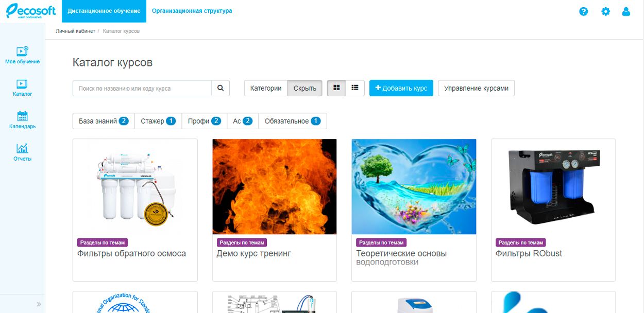Click the search magnifier button
The width and height of the screenshot is (644, 313).
(x=221, y=88)
